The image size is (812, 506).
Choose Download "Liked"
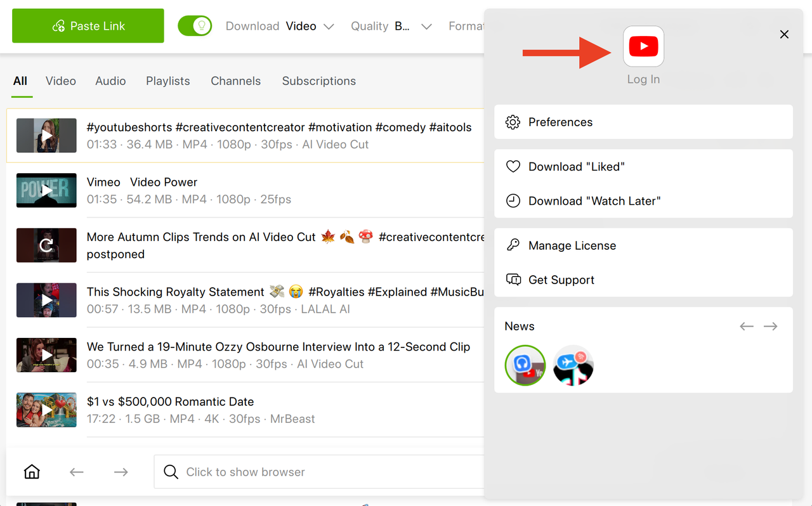tap(643, 167)
